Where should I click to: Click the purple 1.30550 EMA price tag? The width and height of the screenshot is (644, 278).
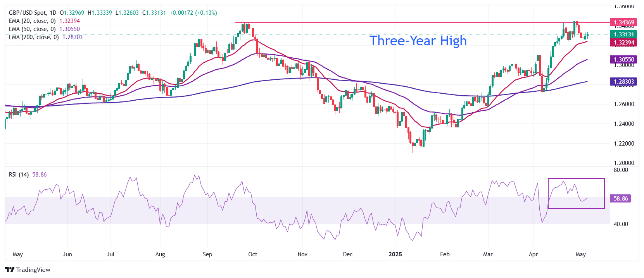pyautogui.click(x=623, y=60)
